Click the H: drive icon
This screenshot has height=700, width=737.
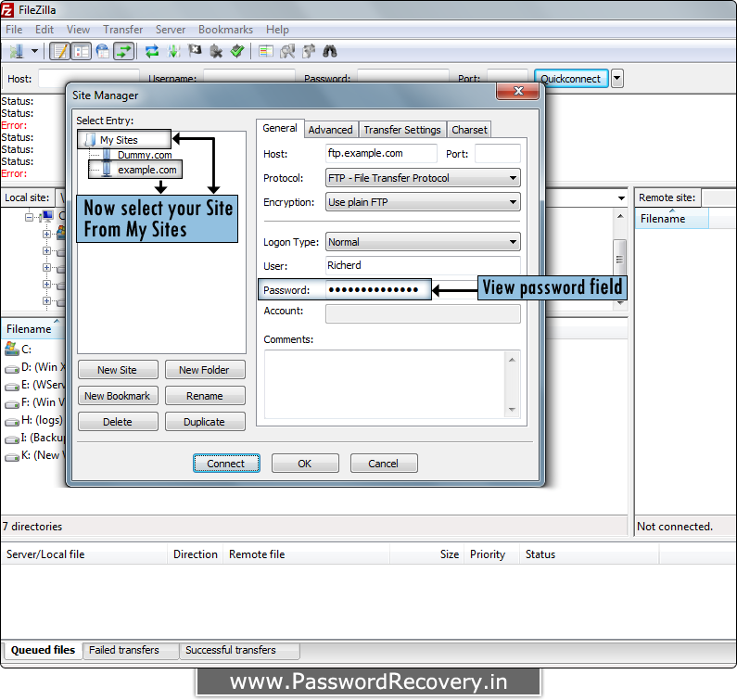point(12,422)
